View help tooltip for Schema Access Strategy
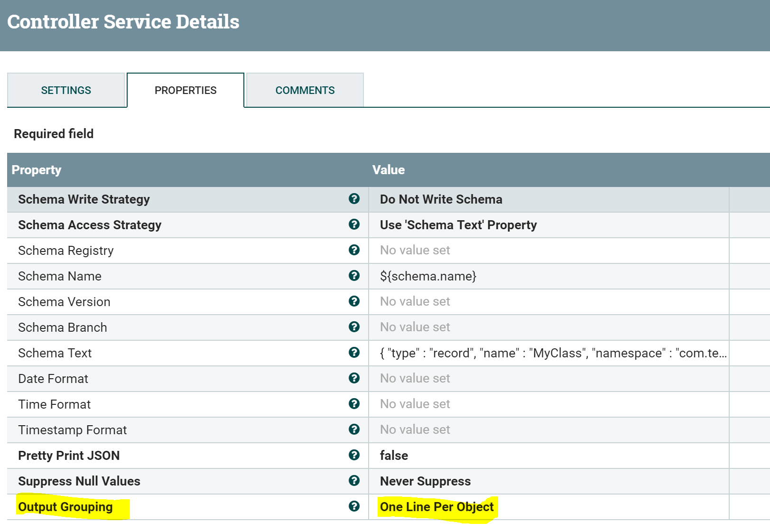770x532 pixels. click(354, 225)
